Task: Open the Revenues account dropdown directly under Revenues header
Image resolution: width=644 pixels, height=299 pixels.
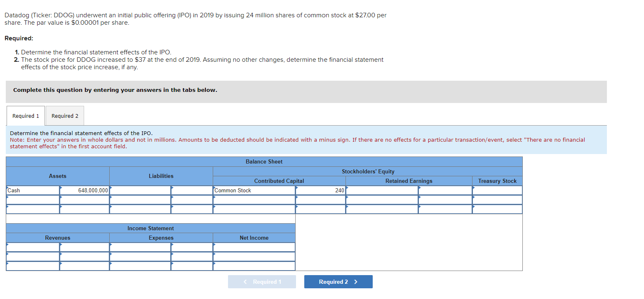Action: 33,247
